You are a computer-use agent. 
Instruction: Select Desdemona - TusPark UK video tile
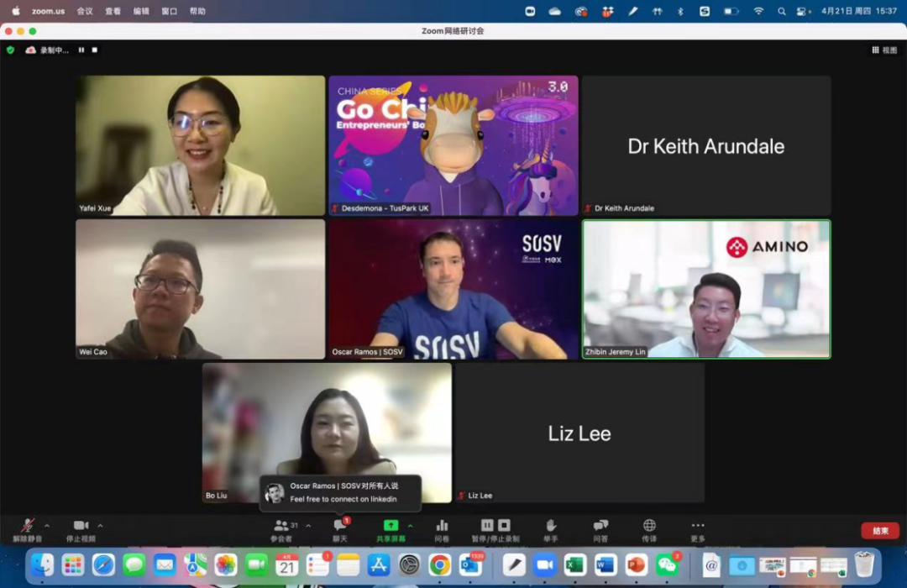[x=453, y=145]
